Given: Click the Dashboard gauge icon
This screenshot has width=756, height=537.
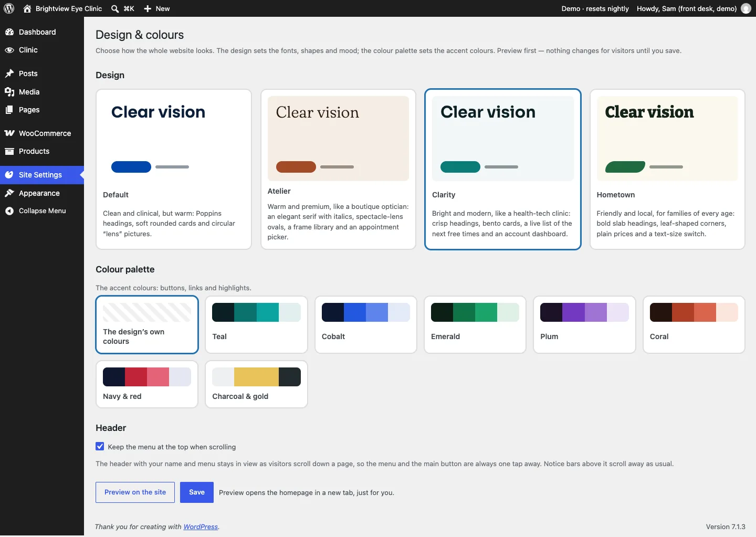Looking at the screenshot, I should pyautogui.click(x=9, y=32).
